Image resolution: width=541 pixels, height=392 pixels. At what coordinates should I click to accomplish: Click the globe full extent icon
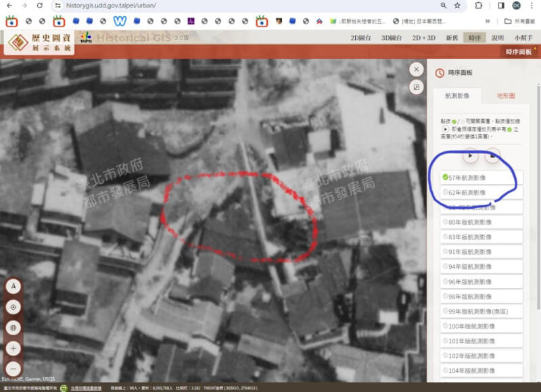coord(13,328)
